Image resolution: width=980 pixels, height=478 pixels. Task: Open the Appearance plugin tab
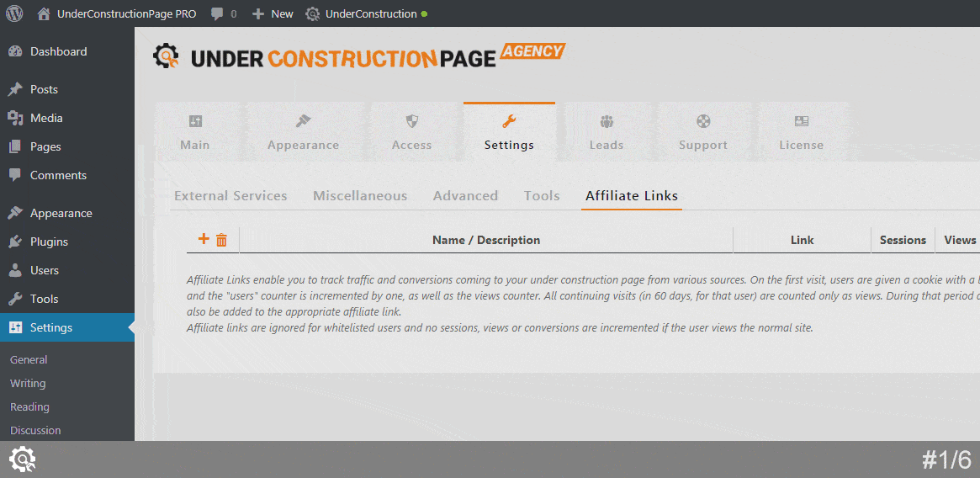pos(303,132)
